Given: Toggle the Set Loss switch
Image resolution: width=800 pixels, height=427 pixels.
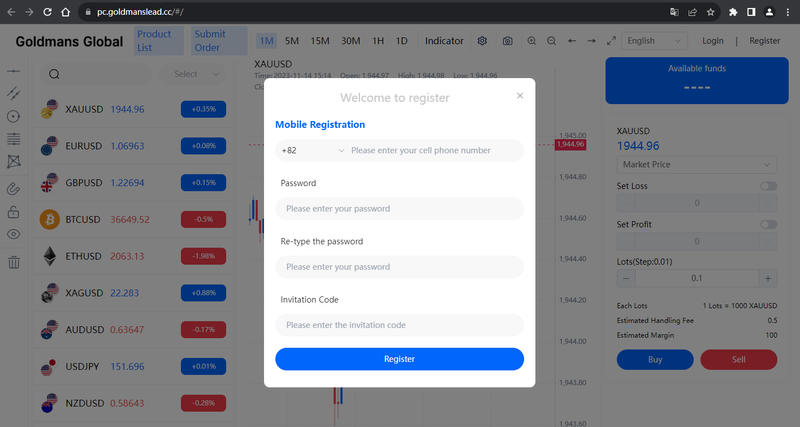Looking at the screenshot, I should (x=768, y=186).
